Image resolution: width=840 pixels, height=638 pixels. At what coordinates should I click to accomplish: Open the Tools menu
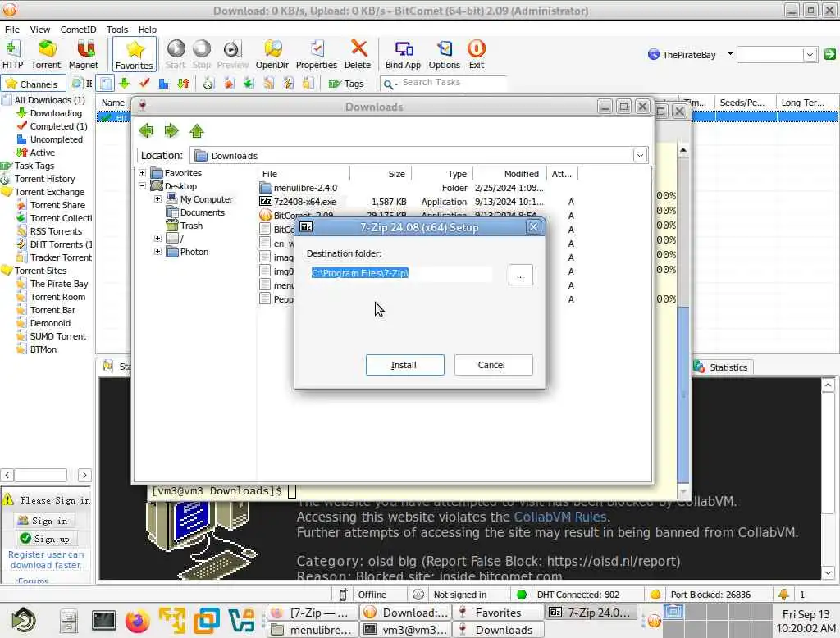(x=116, y=30)
